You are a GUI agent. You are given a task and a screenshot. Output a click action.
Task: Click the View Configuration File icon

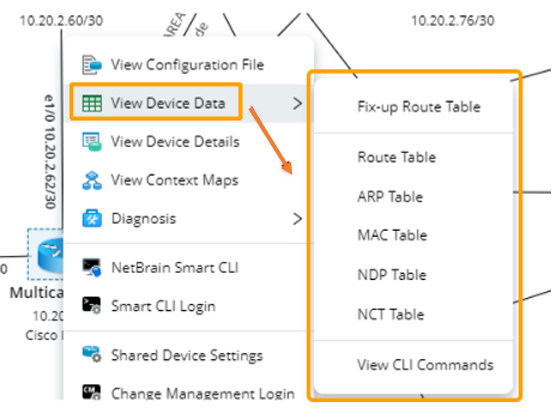point(92,65)
